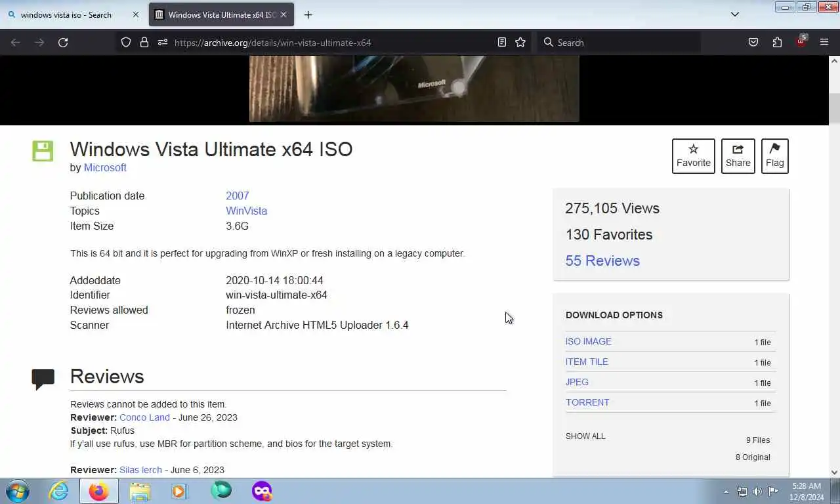Viewport: 840px width, 504px height.
Task: Click the Item Size 3.6G value
Action: (x=237, y=226)
